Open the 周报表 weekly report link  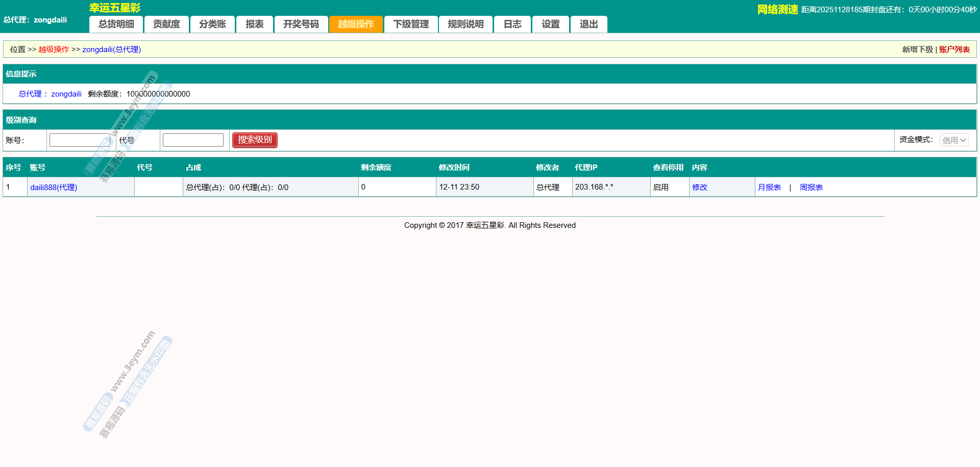tap(811, 188)
